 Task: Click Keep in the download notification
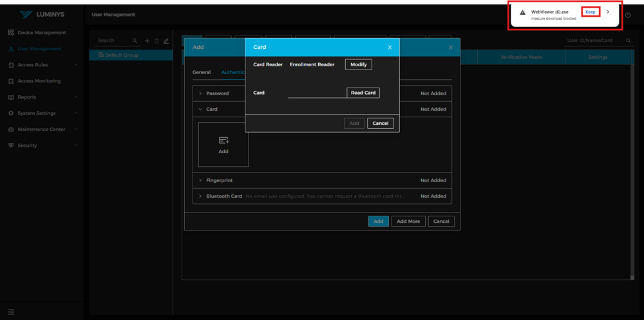tap(590, 12)
